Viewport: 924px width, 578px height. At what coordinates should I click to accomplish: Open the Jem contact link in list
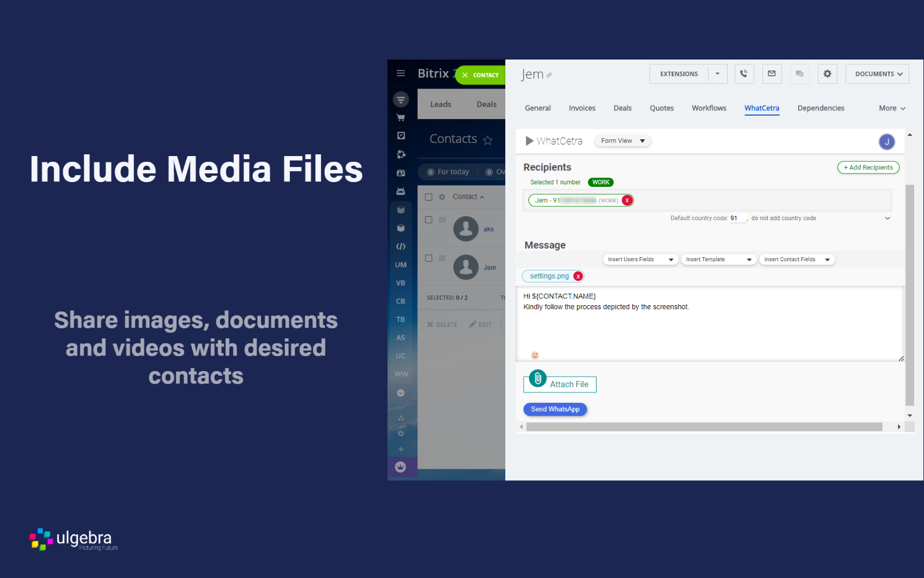tap(490, 268)
